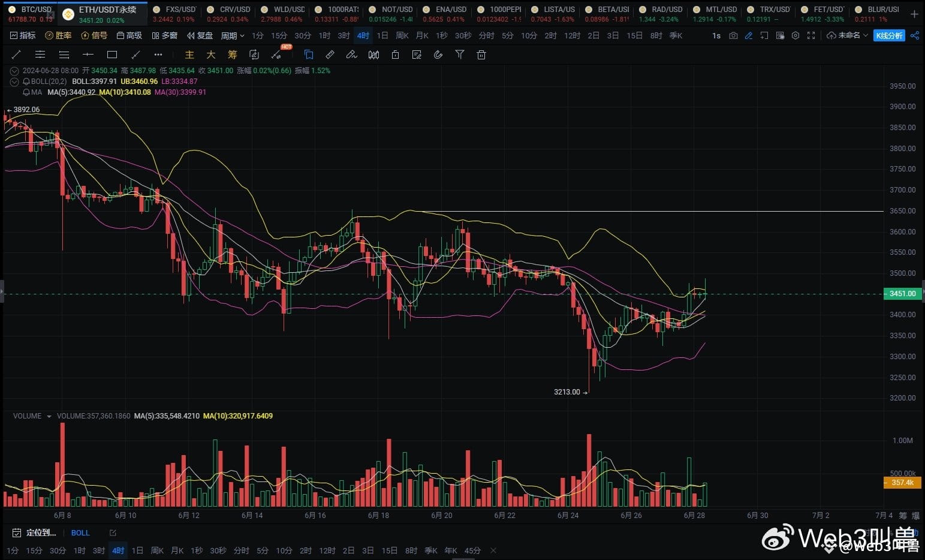Expand the 周期 period dropdown
The image size is (925, 560).
point(232,35)
